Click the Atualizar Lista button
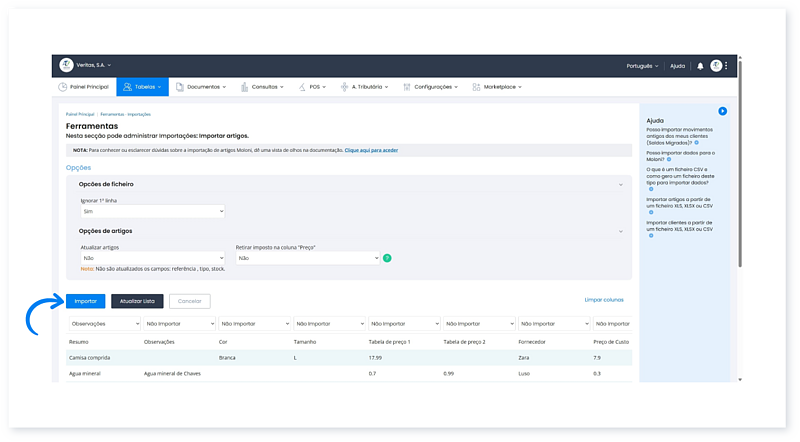Viewport: 800px width, 442px height. [137, 300]
